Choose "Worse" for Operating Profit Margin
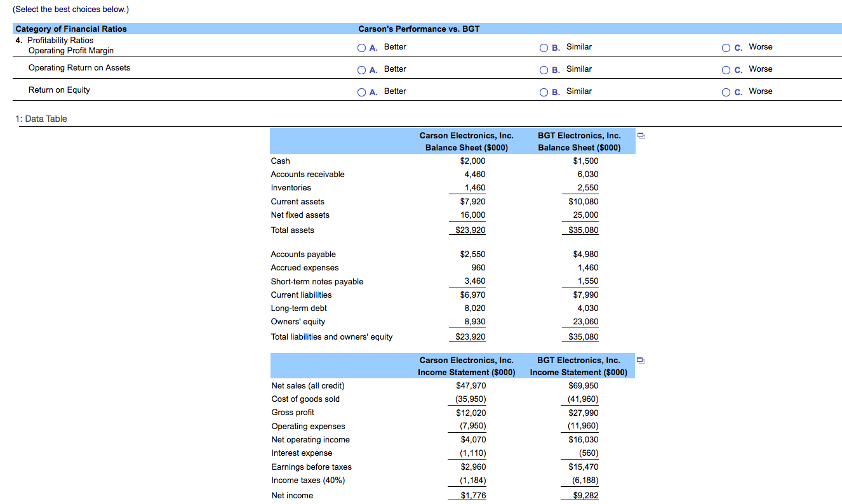842x504 pixels. [726, 47]
